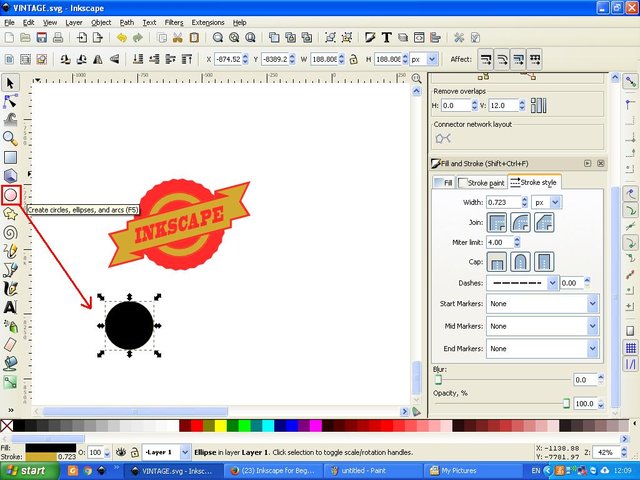This screenshot has width=640, height=480.
Task: Select the 3D box tool
Action: pos(10,176)
